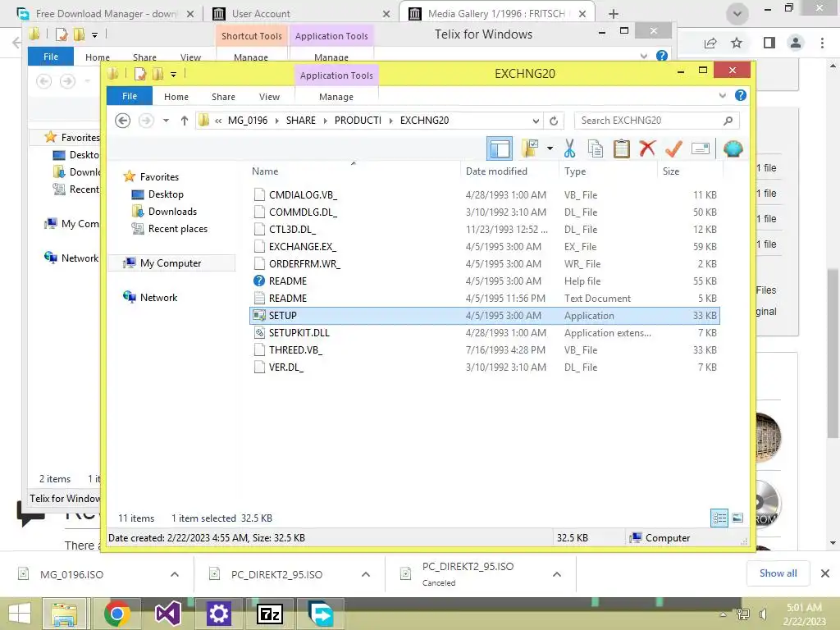Click the blue shell globe icon in toolbar

pos(733,148)
